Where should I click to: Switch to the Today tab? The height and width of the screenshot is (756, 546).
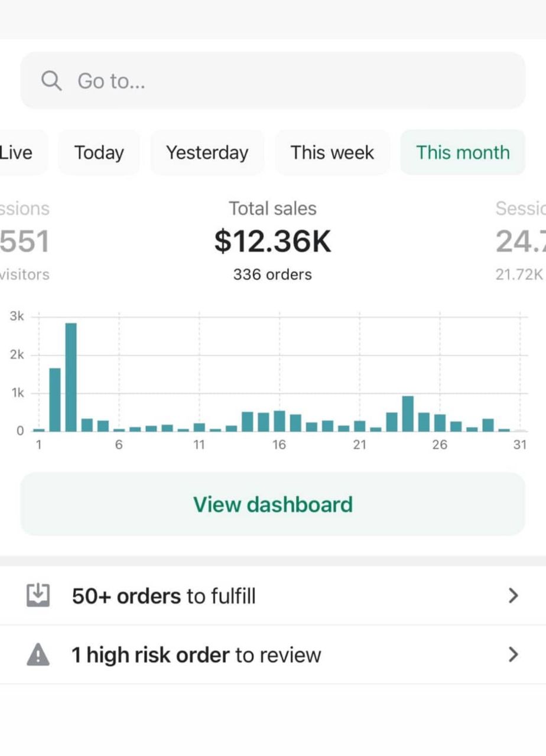click(99, 152)
